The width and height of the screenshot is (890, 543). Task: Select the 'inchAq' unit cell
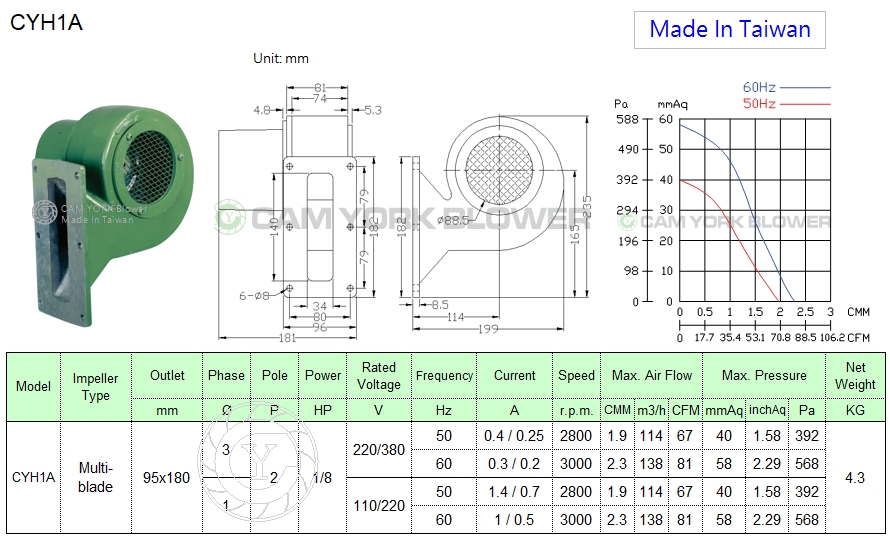coord(767,410)
